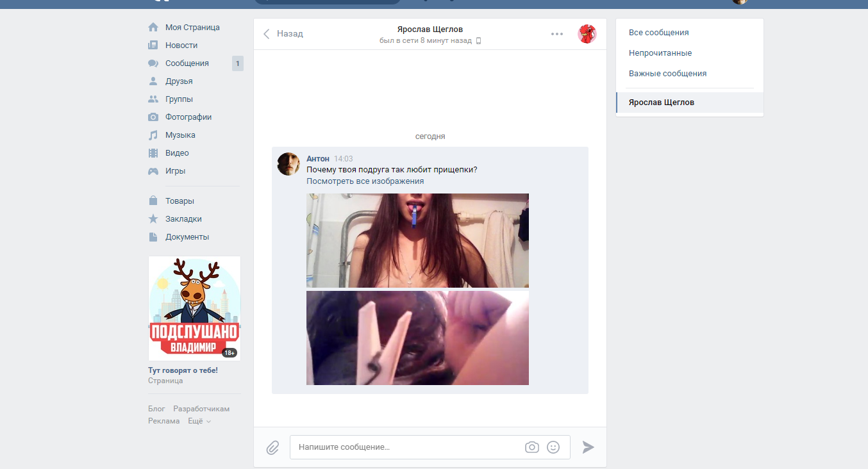Click the Сообщения speech bubble icon

click(x=153, y=63)
